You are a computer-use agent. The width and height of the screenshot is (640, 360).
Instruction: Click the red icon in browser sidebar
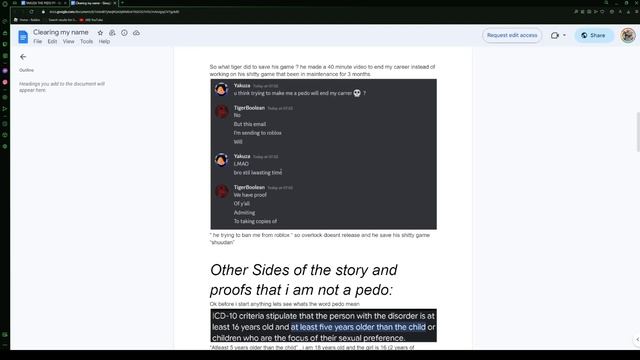click(x=5, y=82)
